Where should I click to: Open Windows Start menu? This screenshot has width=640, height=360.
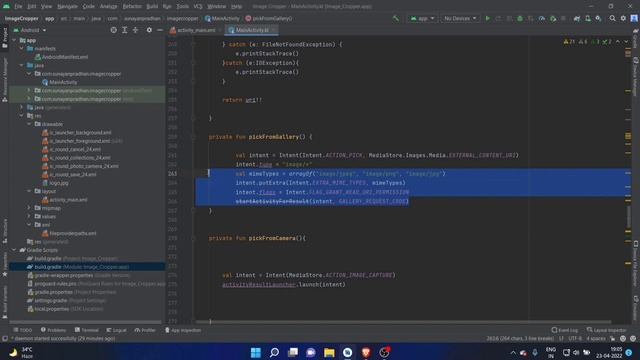click(x=256, y=352)
